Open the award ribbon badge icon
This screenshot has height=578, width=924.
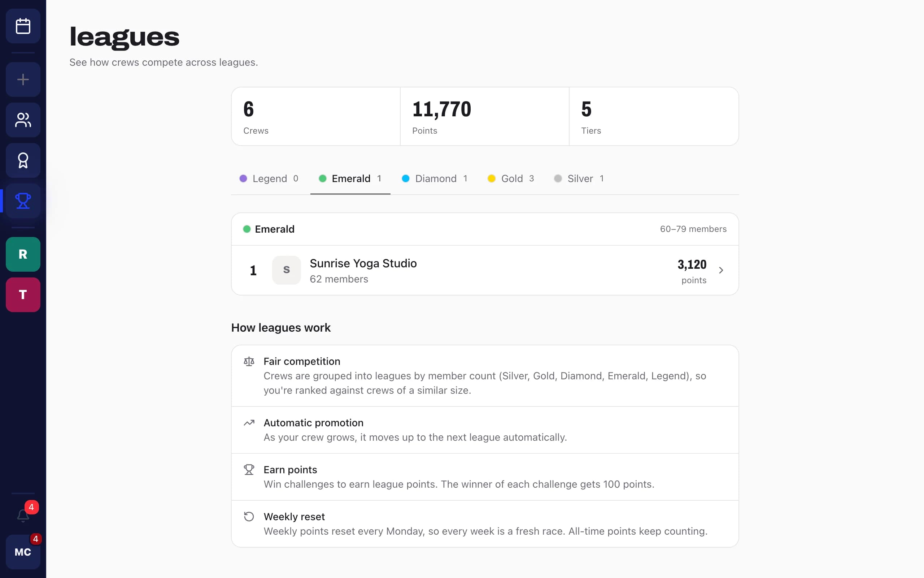[x=23, y=160]
